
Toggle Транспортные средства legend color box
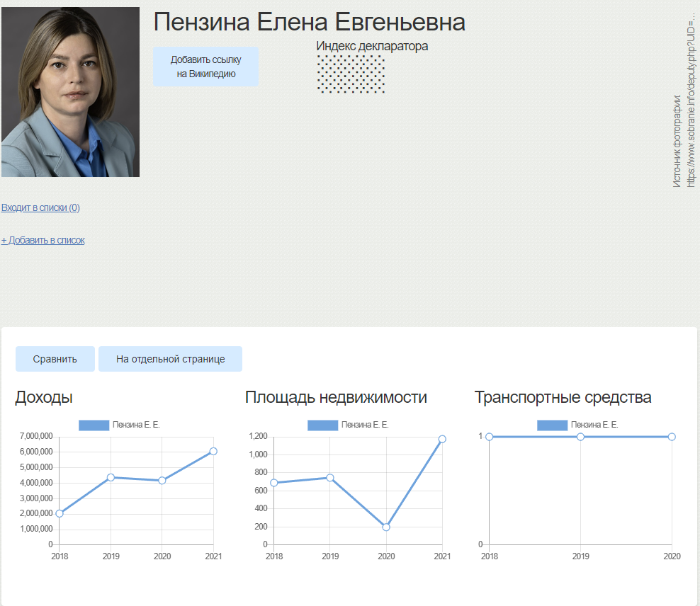pos(552,425)
